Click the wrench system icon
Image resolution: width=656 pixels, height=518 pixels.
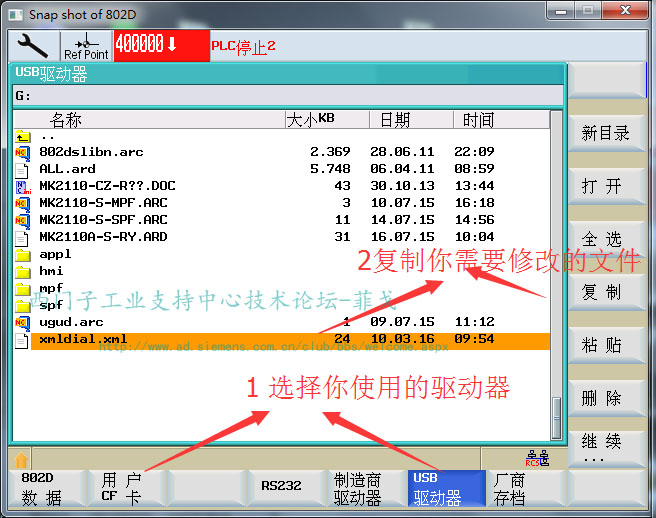[33, 45]
